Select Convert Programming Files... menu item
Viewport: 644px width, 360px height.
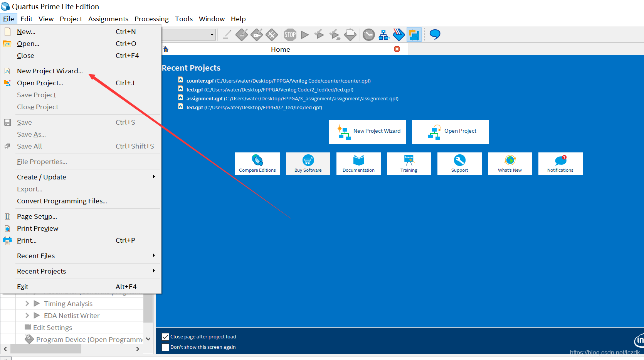[x=81, y=201]
